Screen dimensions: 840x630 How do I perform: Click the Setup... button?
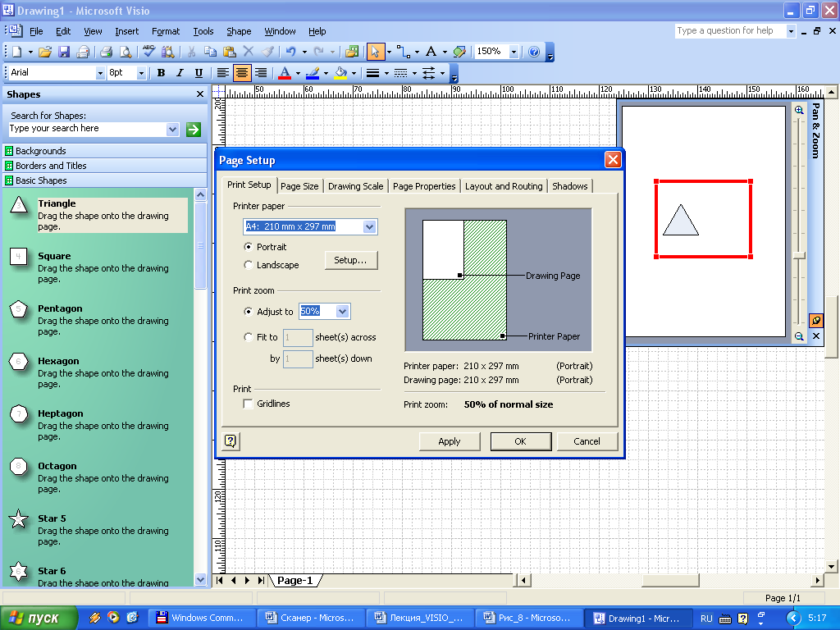pos(351,260)
